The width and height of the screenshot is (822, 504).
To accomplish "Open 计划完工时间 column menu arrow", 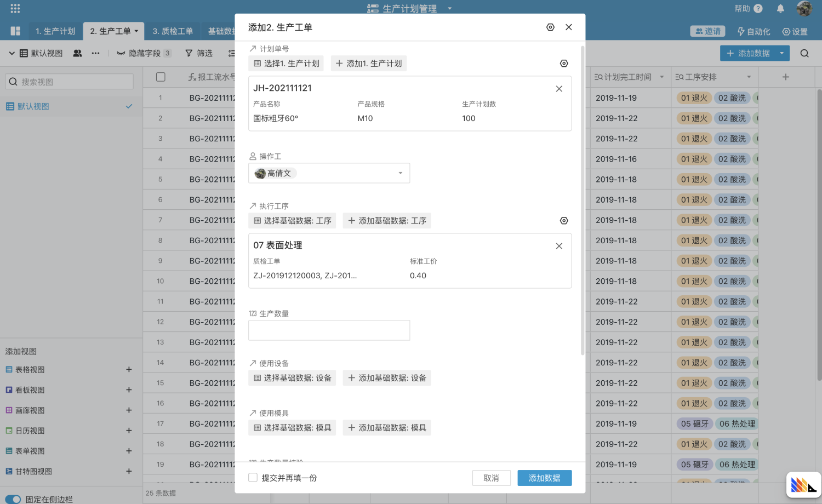I will click(x=662, y=77).
